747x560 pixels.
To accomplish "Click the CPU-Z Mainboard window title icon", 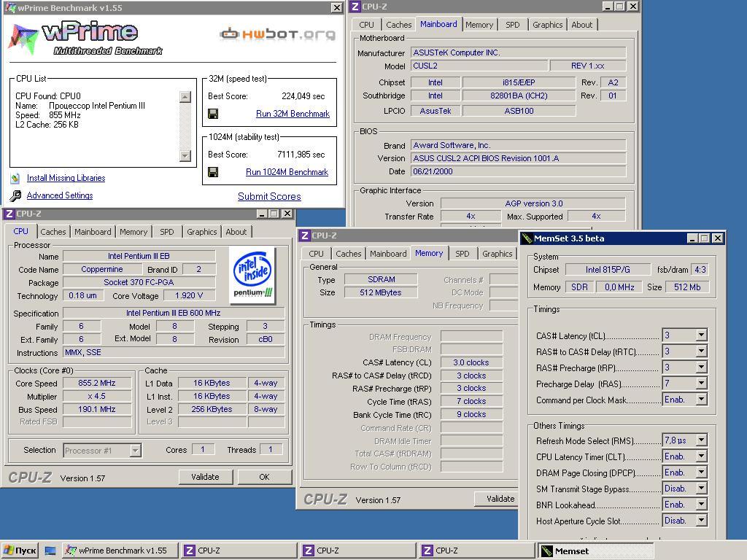I will tap(355, 7).
